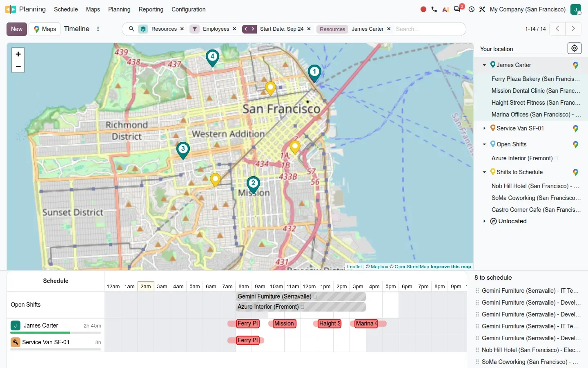Image resolution: width=588 pixels, height=368 pixels.
Task: Go to previous date in search facet
Action: click(246, 29)
